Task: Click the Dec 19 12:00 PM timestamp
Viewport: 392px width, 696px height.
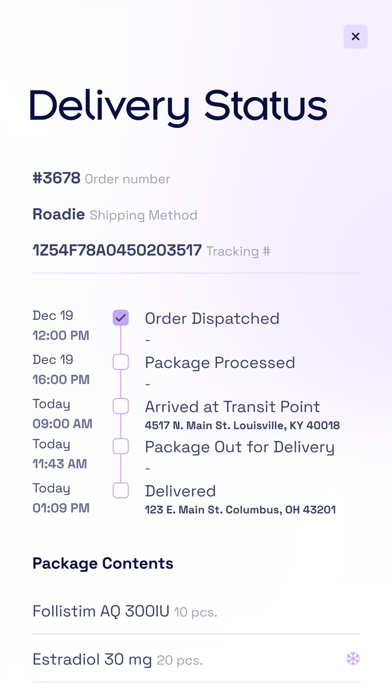Action: point(61,325)
